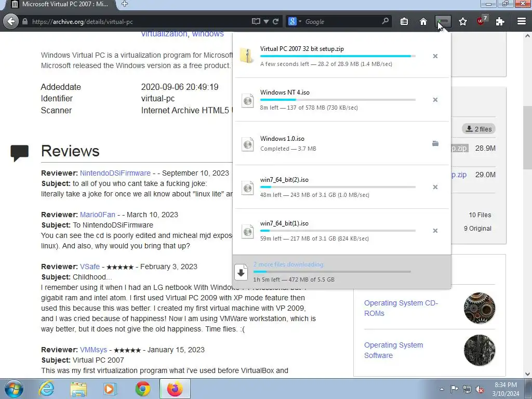Open Windows Explorer from the taskbar
Viewport: 532px width, 399px height.
[78, 389]
